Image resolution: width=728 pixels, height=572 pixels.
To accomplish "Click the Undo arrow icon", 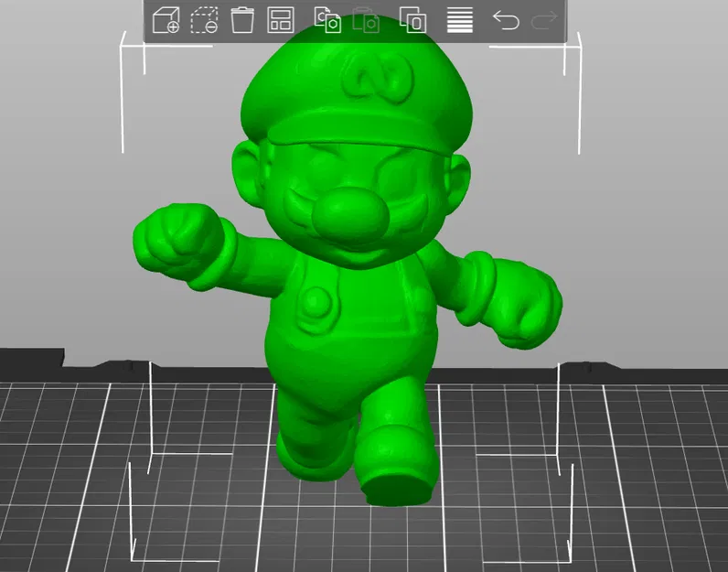I will (506, 20).
